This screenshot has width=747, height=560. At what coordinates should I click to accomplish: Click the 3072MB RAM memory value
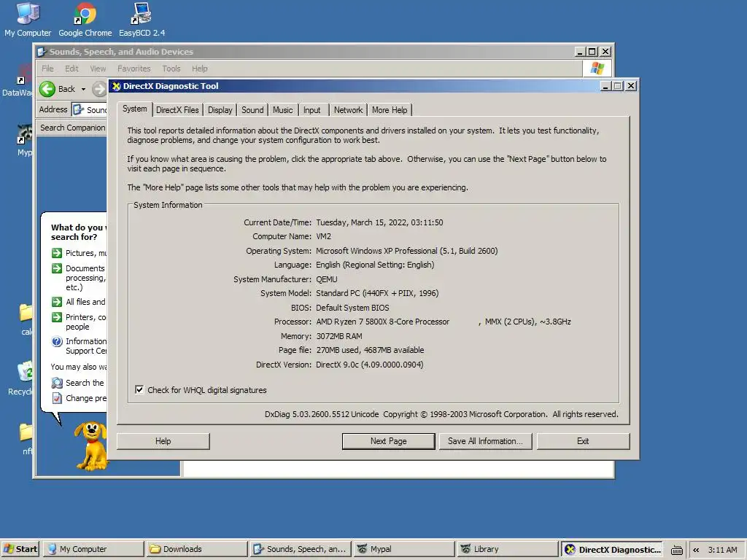pos(338,336)
